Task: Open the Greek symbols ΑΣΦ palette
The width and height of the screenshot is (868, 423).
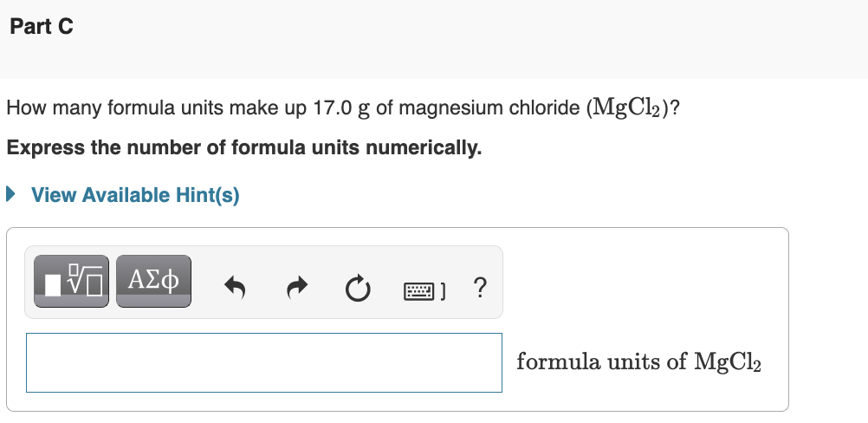Action: click(x=153, y=281)
